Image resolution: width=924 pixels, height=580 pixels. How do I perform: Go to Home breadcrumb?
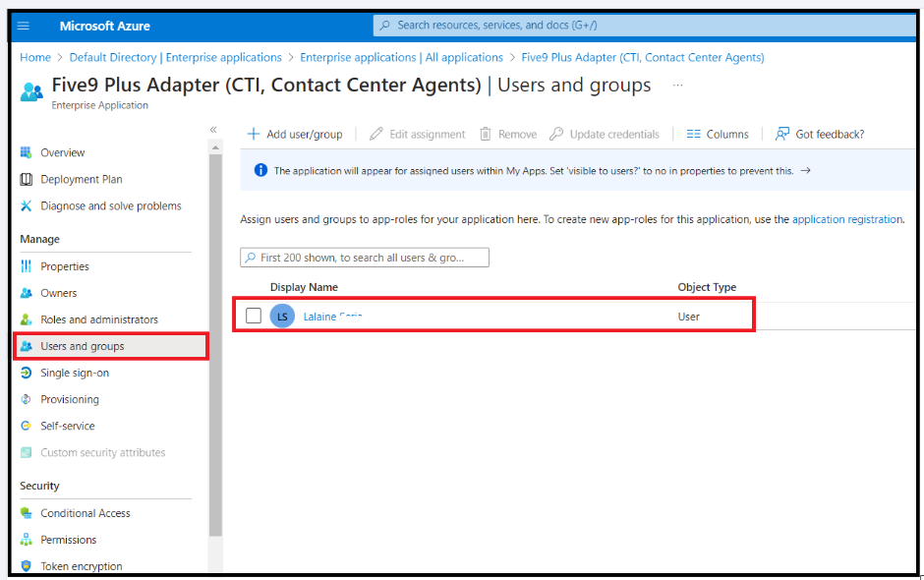(35, 57)
